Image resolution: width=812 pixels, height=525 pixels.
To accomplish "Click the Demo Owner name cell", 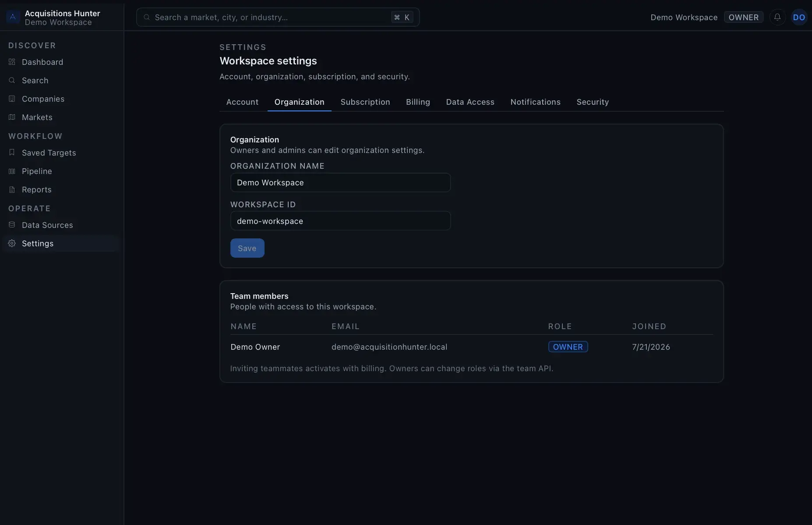I will [255, 347].
